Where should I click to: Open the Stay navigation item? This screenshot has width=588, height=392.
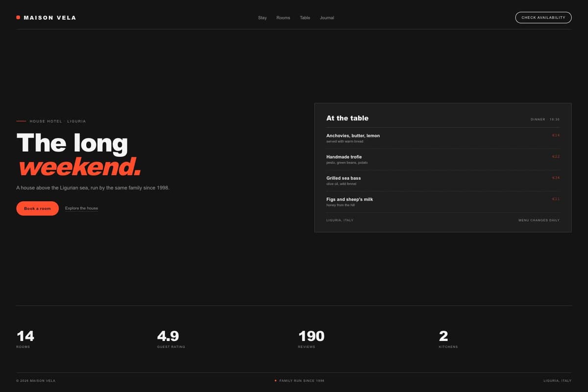coord(263,18)
